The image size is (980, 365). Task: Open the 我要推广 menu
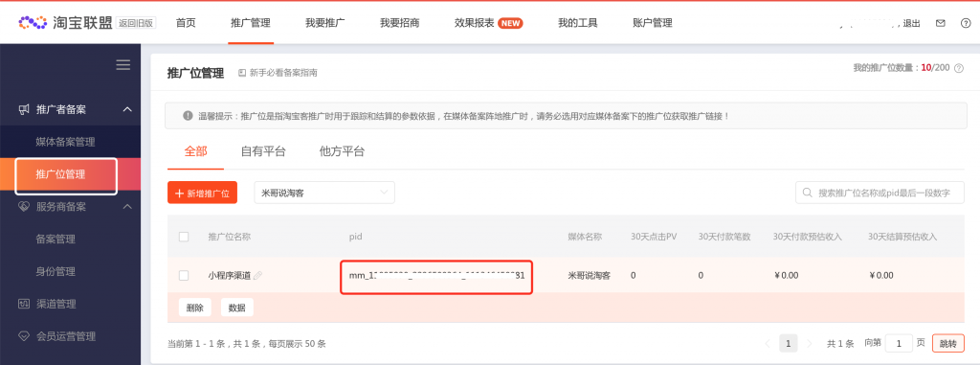[325, 23]
